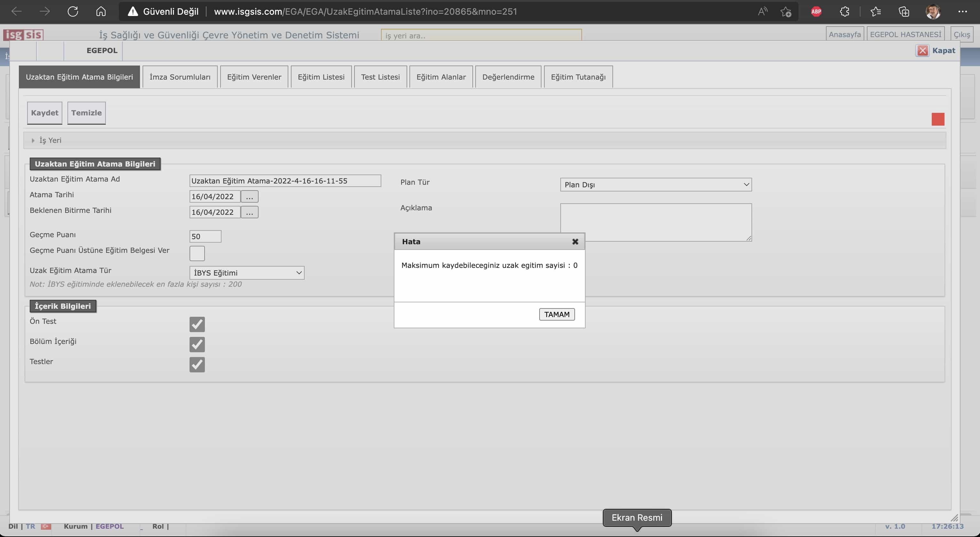The image size is (980, 537).
Task: Open the browser favorites star-list icon
Action: pyautogui.click(x=875, y=12)
